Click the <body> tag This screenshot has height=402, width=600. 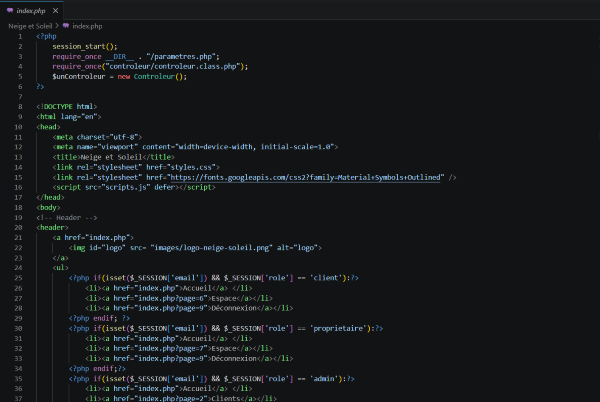48,208
